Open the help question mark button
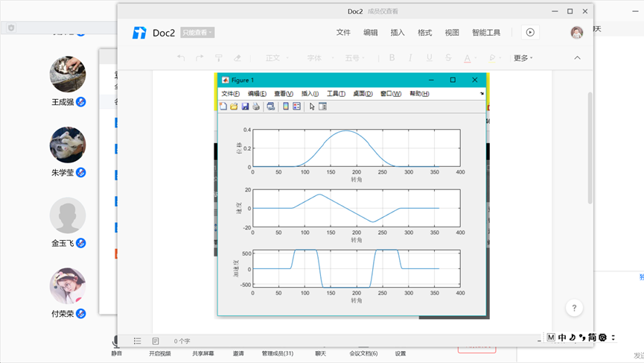 tap(573, 308)
